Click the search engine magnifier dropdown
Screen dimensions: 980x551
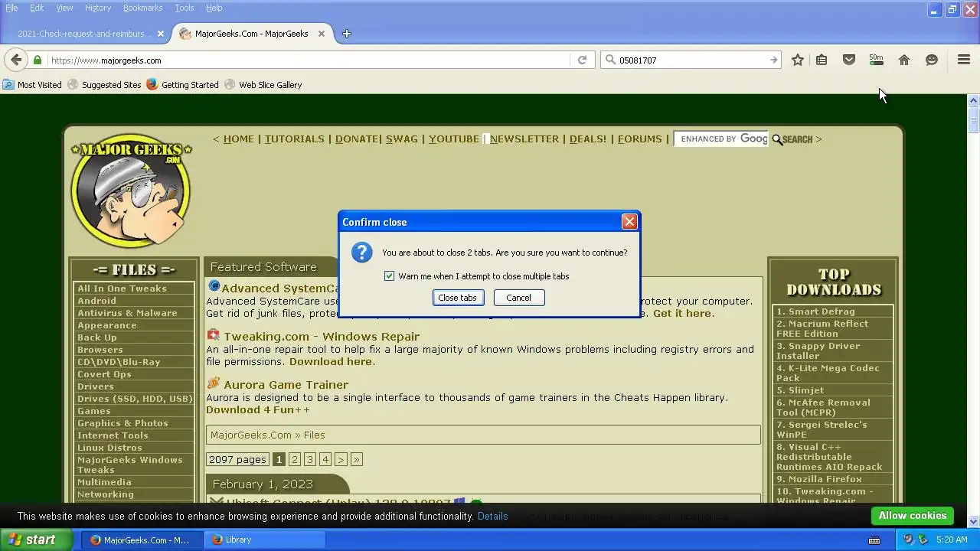point(610,60)
